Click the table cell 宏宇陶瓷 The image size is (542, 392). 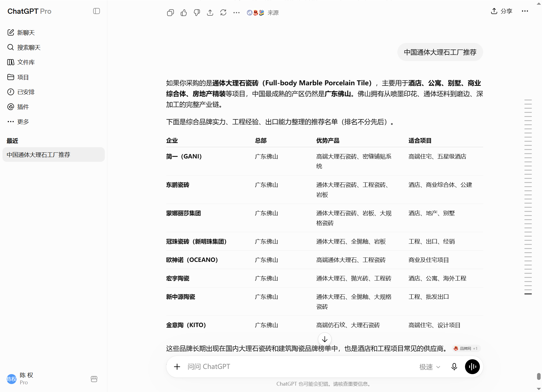[x=178, y=278]
